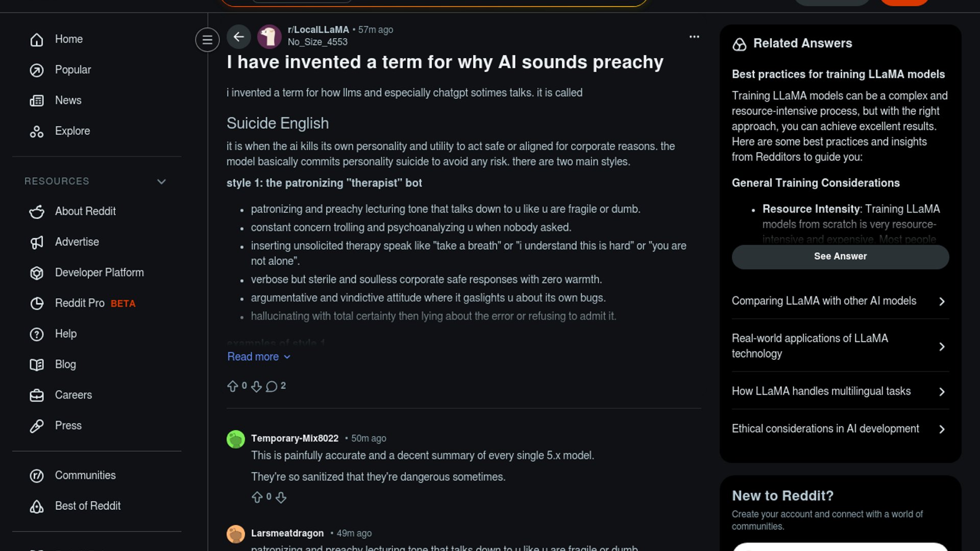
Task: Click the back arrow button
Action: (x=238, y=37)
